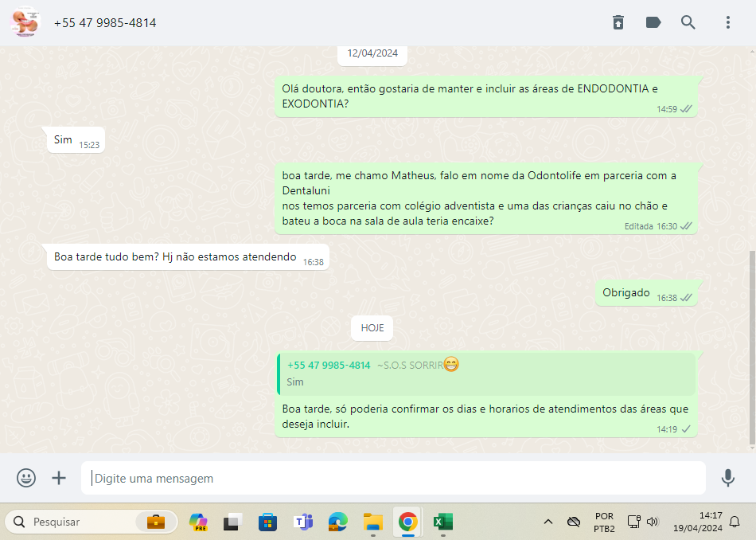Launch Excel from the taskbar
Image resolution: width=756 pixels, height=540 pixels.
(x=442, y=522)
